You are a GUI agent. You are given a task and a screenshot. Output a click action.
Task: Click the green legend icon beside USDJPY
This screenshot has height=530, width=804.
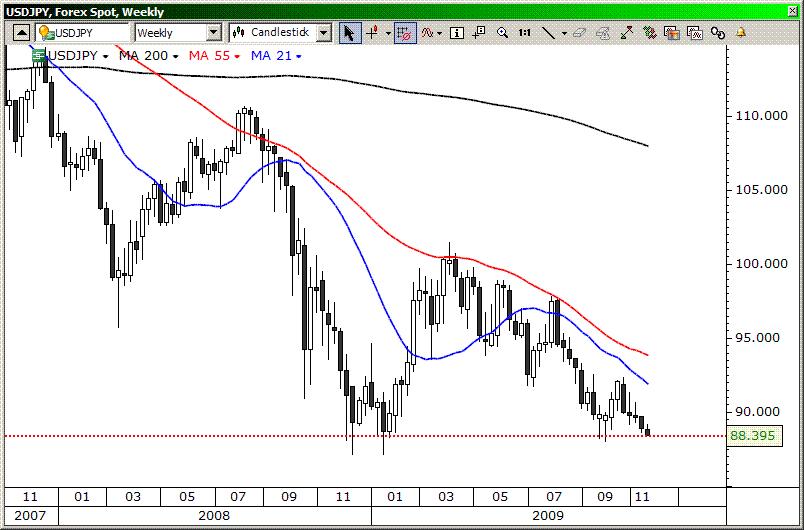click(x=38, y=56)
